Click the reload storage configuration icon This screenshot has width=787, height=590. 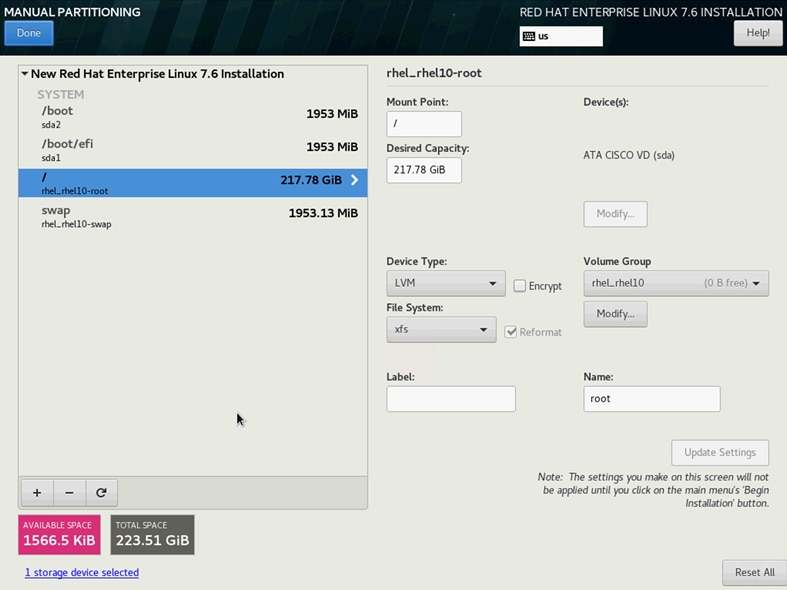tap(101, 493)
